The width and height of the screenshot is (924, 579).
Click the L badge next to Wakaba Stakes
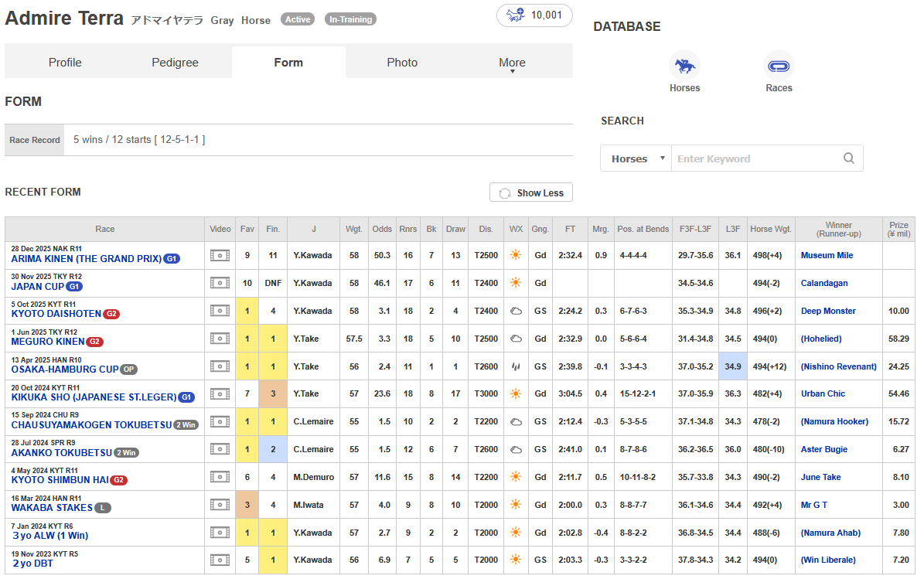[x=103, y=508]
